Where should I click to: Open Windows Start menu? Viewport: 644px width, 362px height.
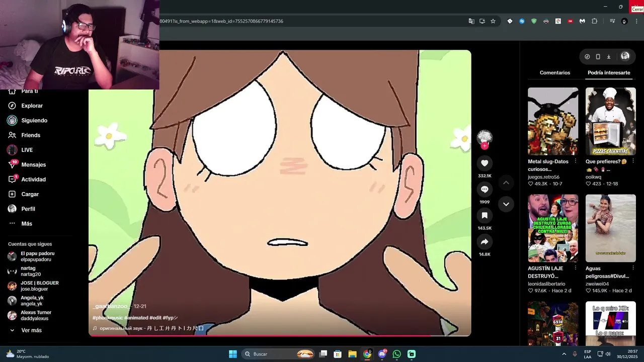[233, 354]
